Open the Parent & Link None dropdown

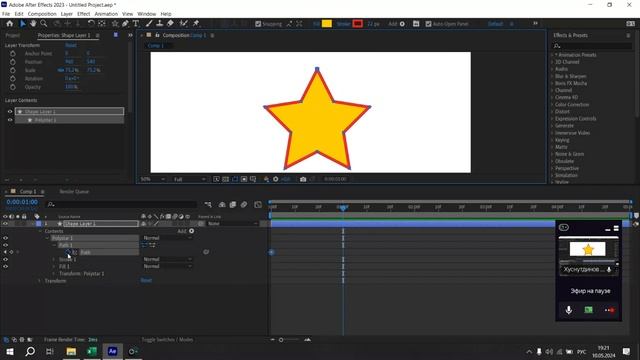click(x=233, y=224)
